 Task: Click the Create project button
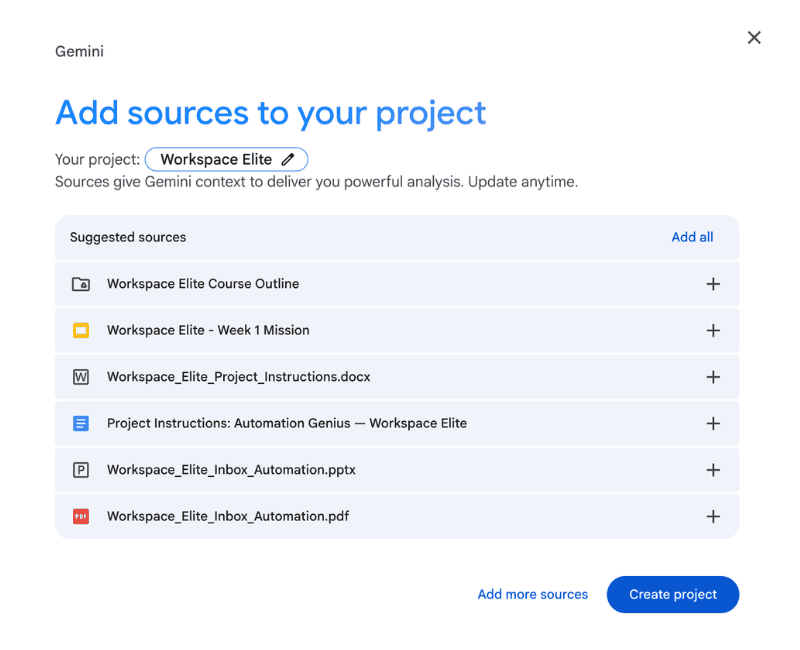[x=672, y=594]
